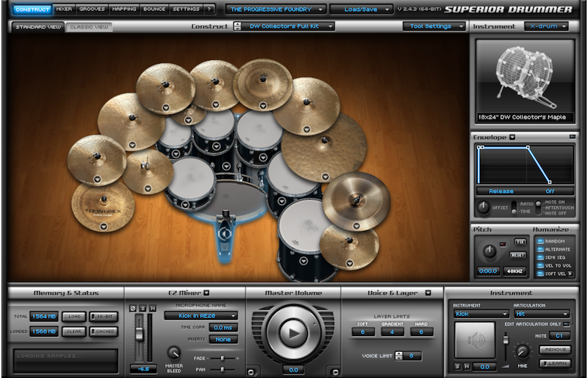Expand the Envelope header arrow
588x378 pixels.
[512, 137]
